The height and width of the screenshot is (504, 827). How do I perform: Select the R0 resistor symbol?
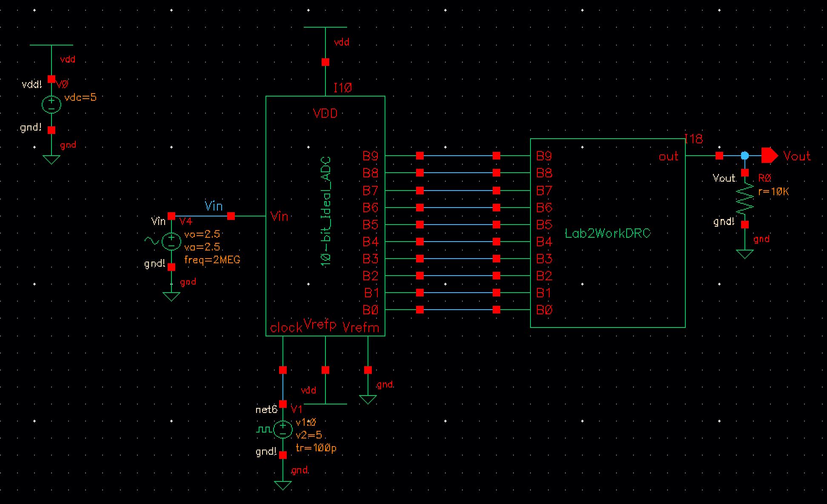pyautogui.click(x=745, y=199)
